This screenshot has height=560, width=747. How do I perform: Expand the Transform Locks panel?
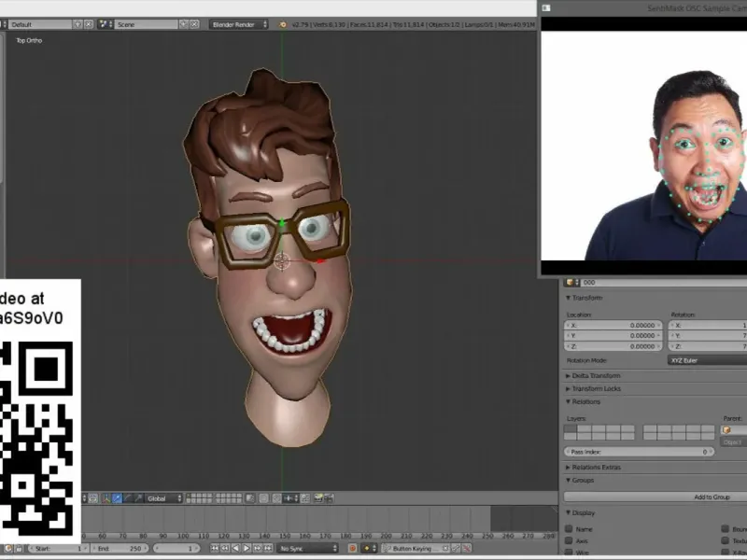tap(598, 388)
